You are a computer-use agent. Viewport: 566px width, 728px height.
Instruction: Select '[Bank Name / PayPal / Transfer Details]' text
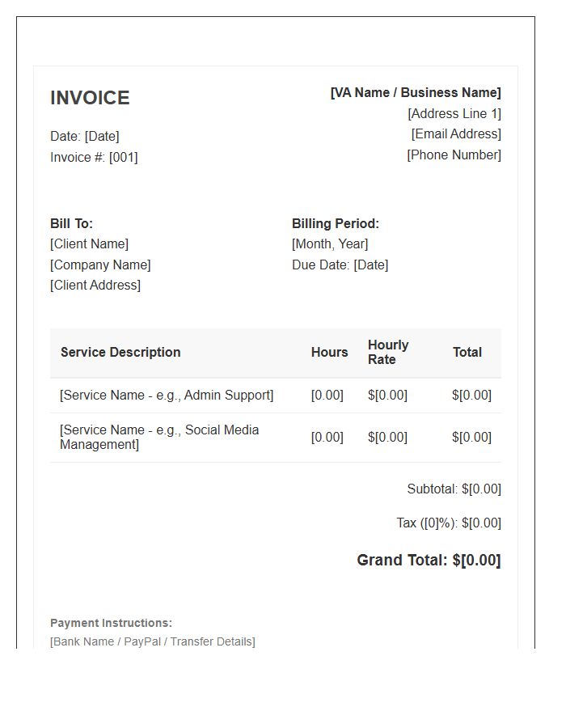(x=153, y=641)
